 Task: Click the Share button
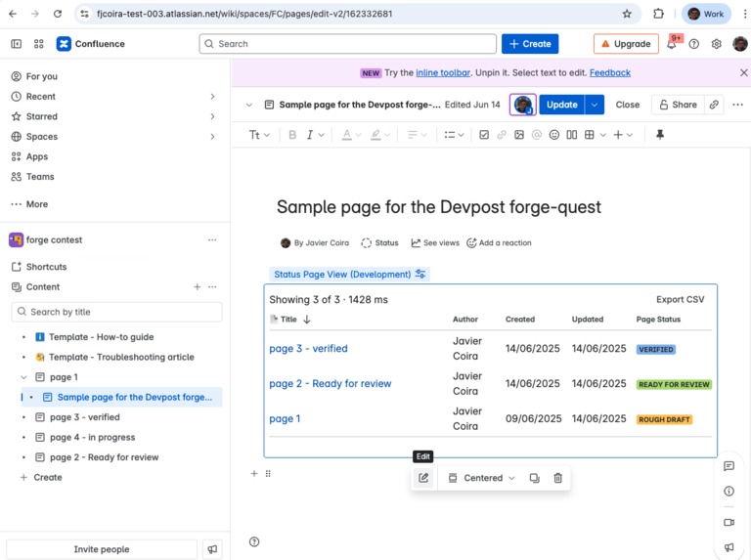(678, 105)
